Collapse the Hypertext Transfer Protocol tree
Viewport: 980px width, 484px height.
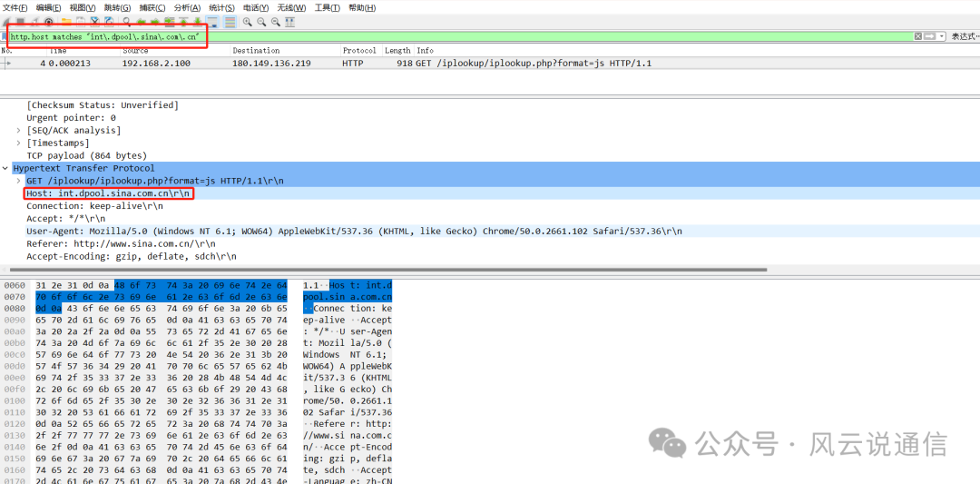point(6,168)
